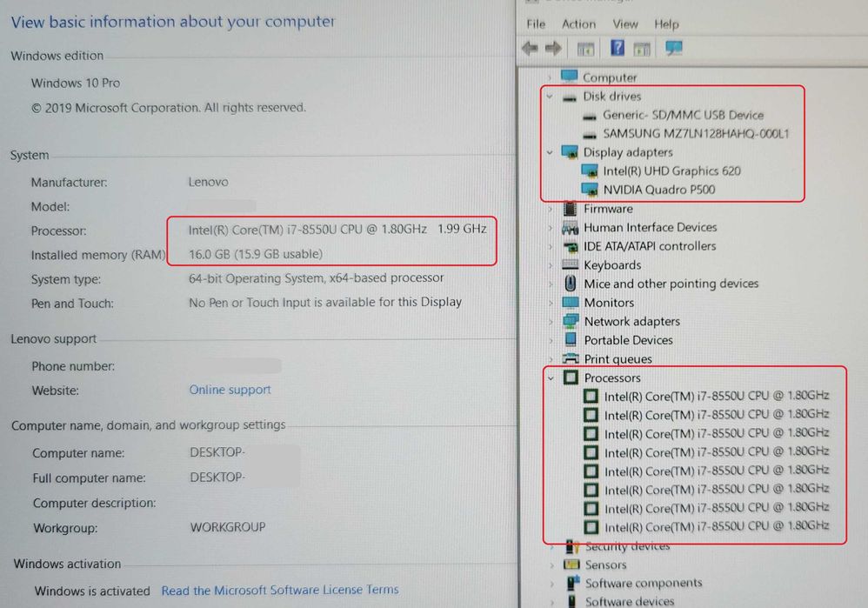868x608 pixels.
Task: Click the Firmware category icon
Action: (x=570, y=209)
